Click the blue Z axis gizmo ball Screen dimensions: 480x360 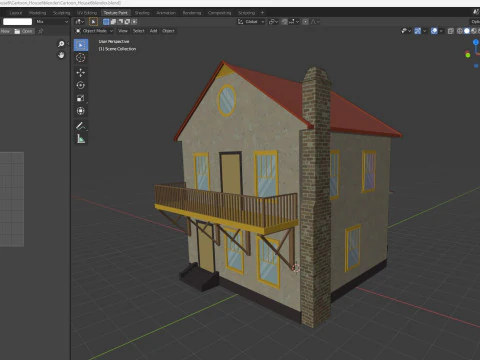click(x=476, y=42)
